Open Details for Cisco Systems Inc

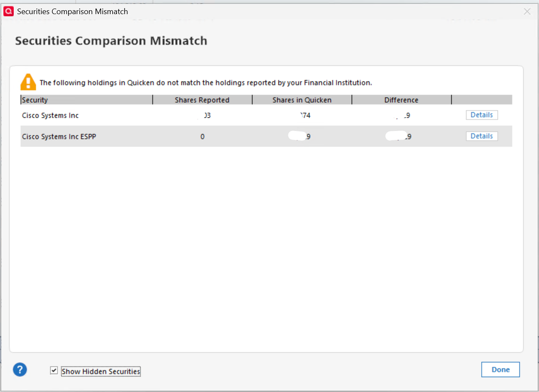click(482, 115)
